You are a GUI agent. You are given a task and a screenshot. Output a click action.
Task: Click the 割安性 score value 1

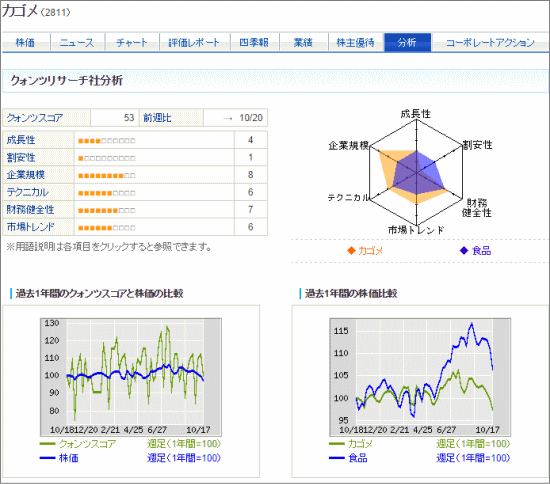(x=250, y=157)
